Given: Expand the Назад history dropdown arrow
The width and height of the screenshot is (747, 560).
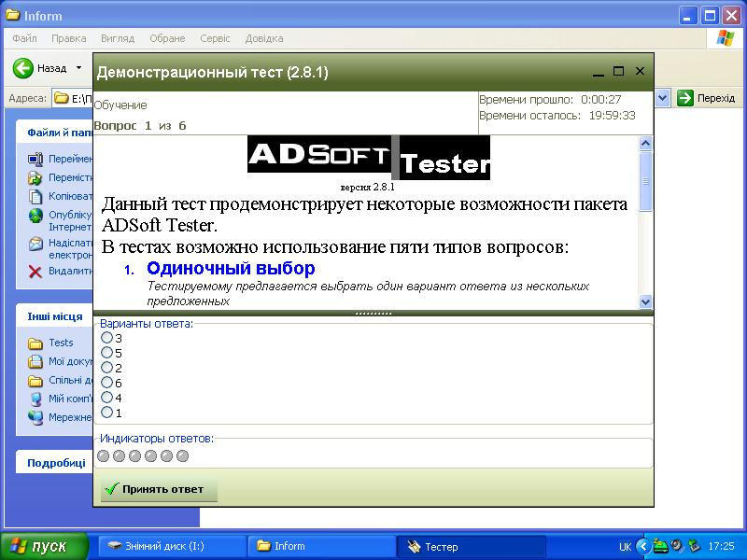Looking at the screenshot, I should [78, 68].
